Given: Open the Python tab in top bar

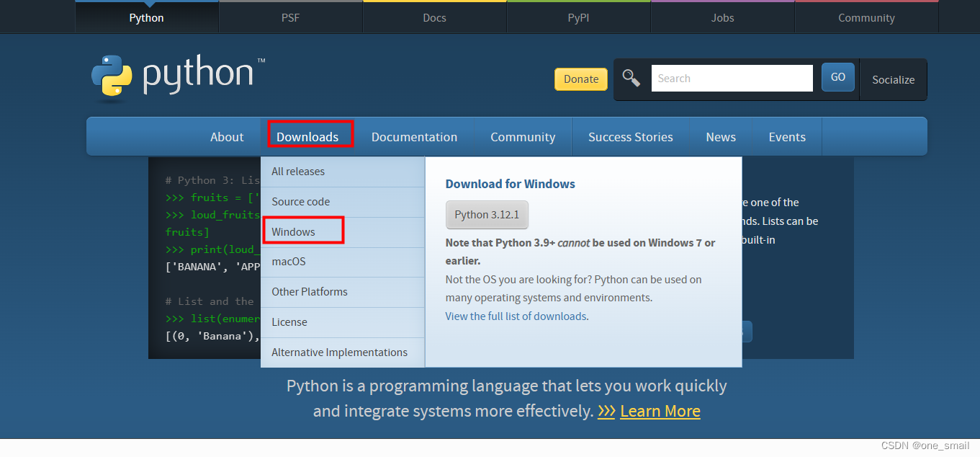Looking at the screenshot, I should [x=146, y=17].
